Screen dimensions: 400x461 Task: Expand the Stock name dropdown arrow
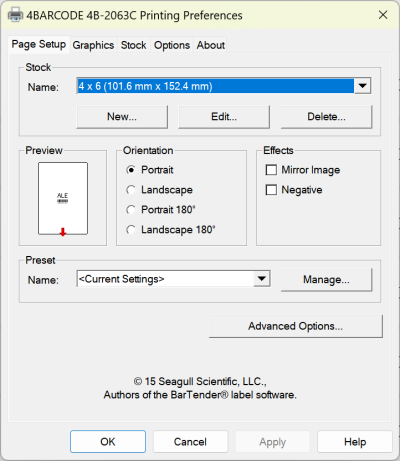pyautogui.click(x=362, y=86)
